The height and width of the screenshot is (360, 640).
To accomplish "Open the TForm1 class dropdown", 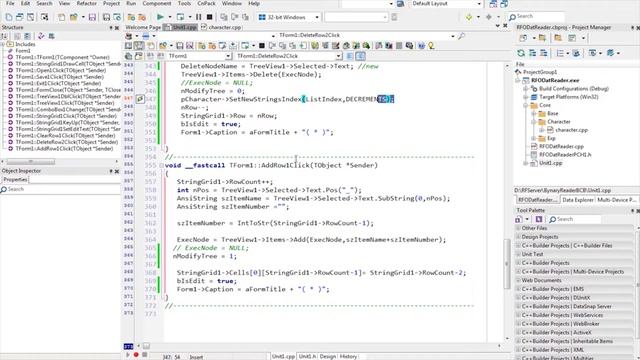I will pyautogui.click(x=228, y=56).
